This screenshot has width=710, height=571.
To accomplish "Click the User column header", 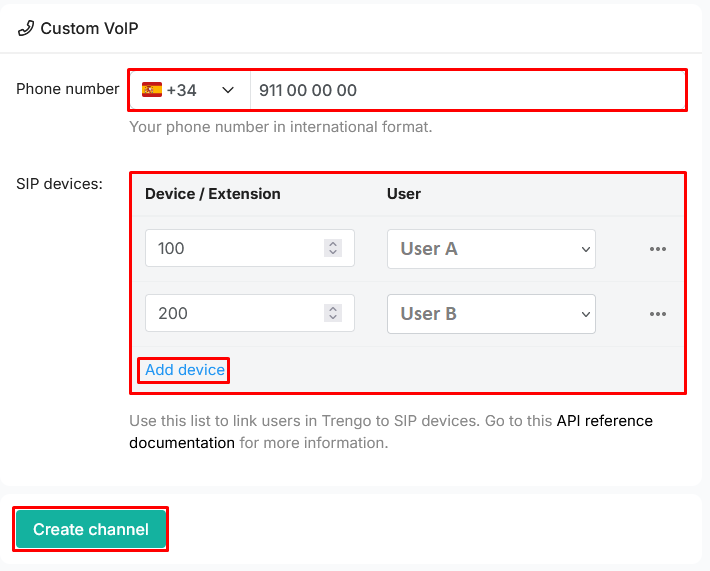I will (x=404, y=193).
